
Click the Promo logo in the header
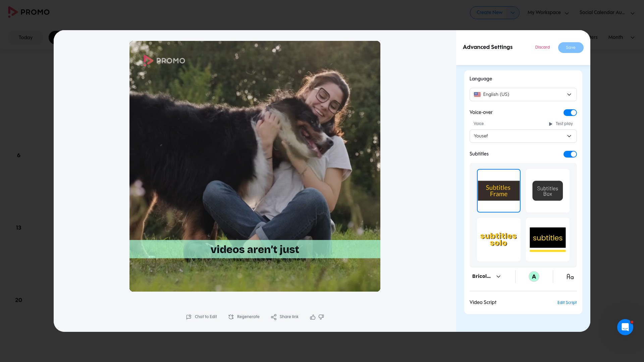pos(29,12)
